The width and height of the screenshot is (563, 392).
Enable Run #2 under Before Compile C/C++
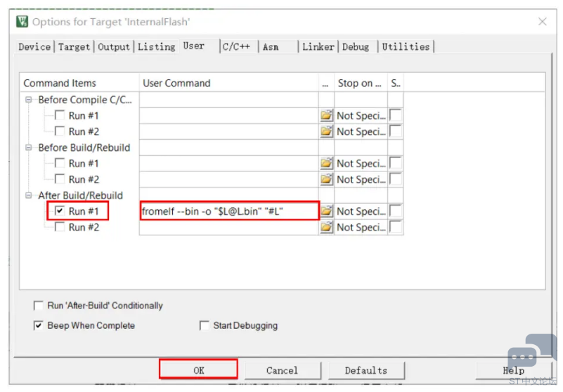(x=60, y=131)
